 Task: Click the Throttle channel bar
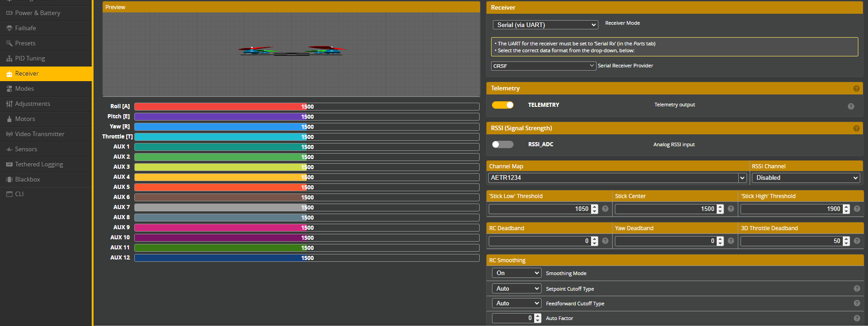306,137
